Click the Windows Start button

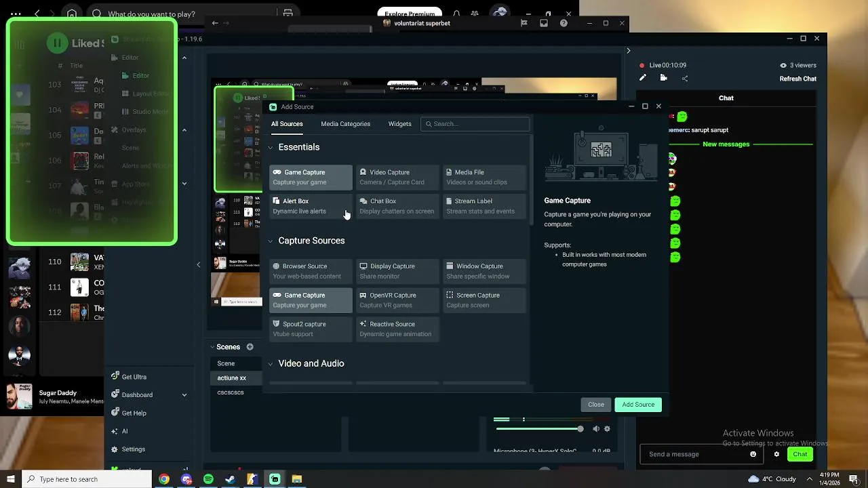click(x=11, y=479)
